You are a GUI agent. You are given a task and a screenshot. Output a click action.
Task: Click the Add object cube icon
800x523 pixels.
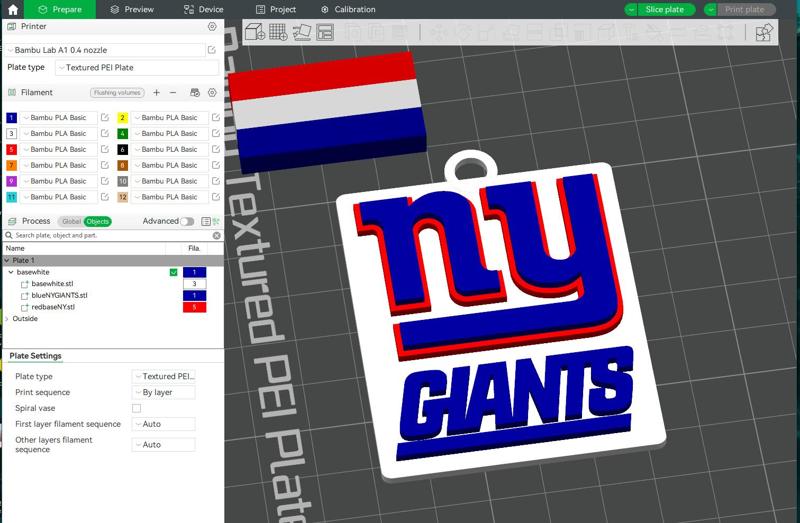(255, 32)
